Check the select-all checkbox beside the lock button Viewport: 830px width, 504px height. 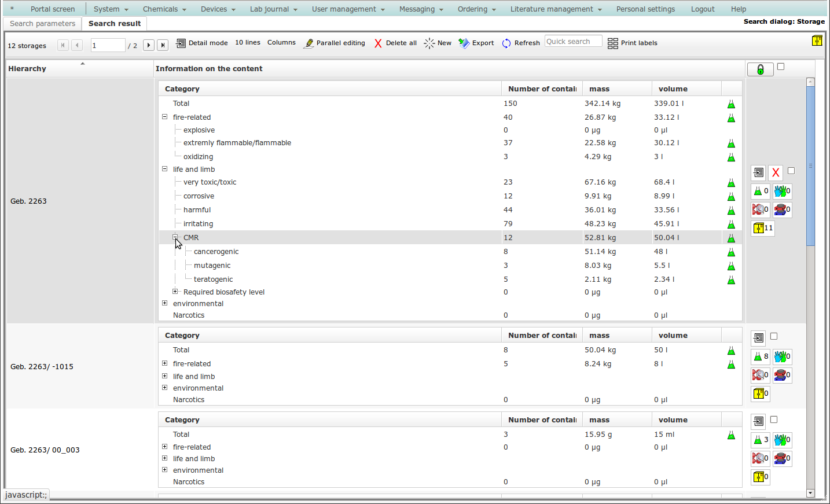click(x=781, y=67)
